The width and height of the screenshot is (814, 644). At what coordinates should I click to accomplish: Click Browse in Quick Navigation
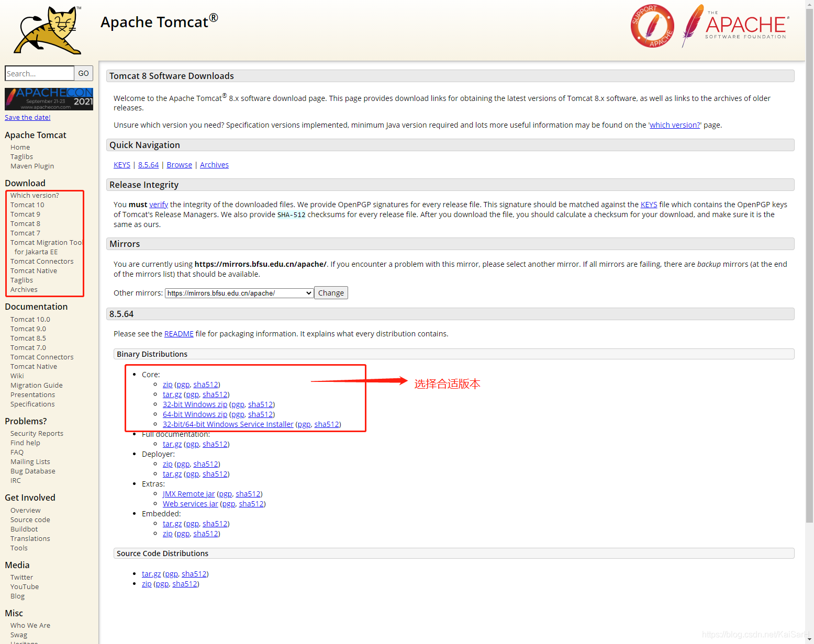(x=180, y=165)
